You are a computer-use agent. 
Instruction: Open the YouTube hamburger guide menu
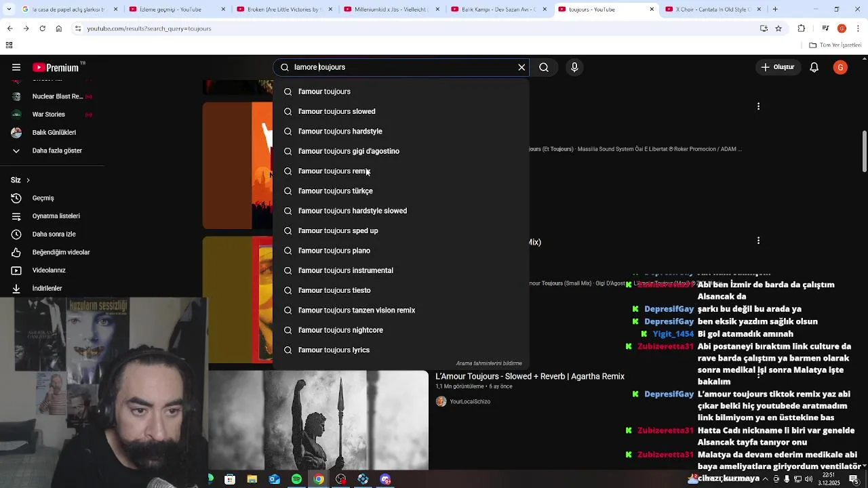(16, 67)
